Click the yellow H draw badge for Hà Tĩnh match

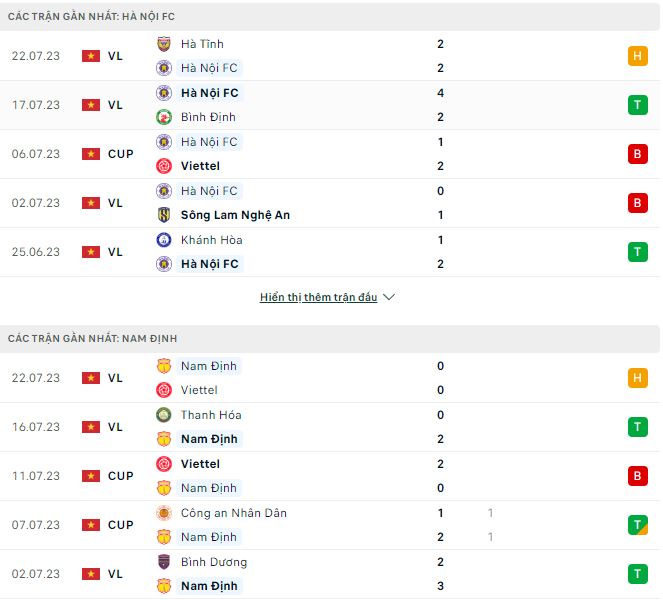(x=637, y=56)
